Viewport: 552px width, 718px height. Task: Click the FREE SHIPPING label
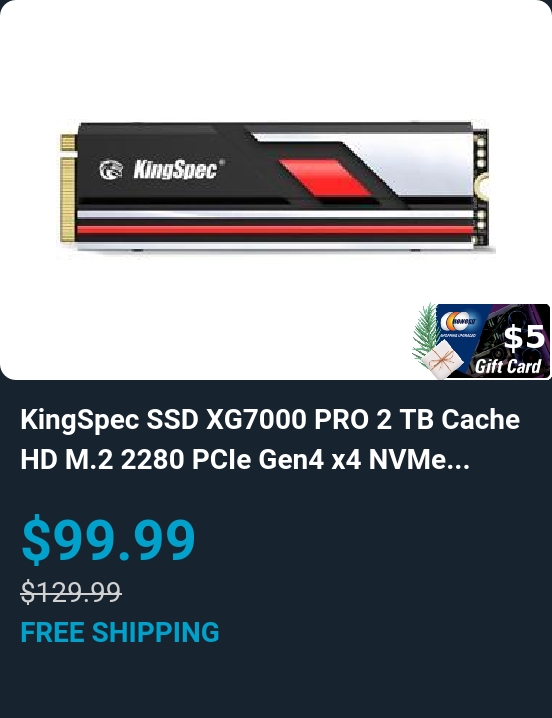(x=120, y=632)
